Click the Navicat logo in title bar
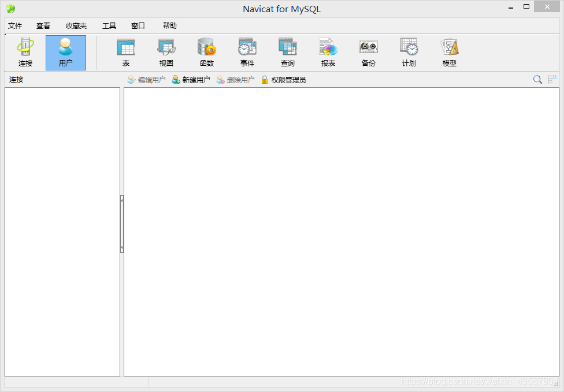This screenshot has width=564, height=392. pos(10,9)
